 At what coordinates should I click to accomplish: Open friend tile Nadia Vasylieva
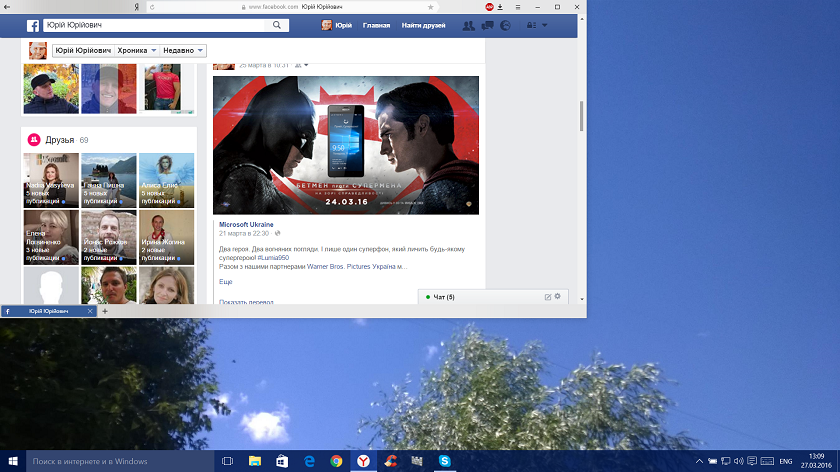[51, 180]
